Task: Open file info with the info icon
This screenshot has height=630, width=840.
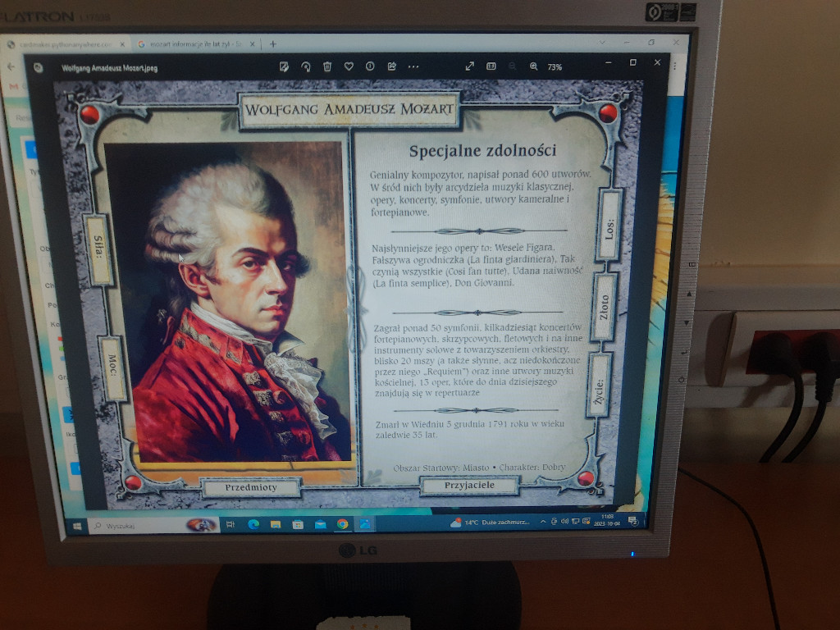Action: [370, 66]
